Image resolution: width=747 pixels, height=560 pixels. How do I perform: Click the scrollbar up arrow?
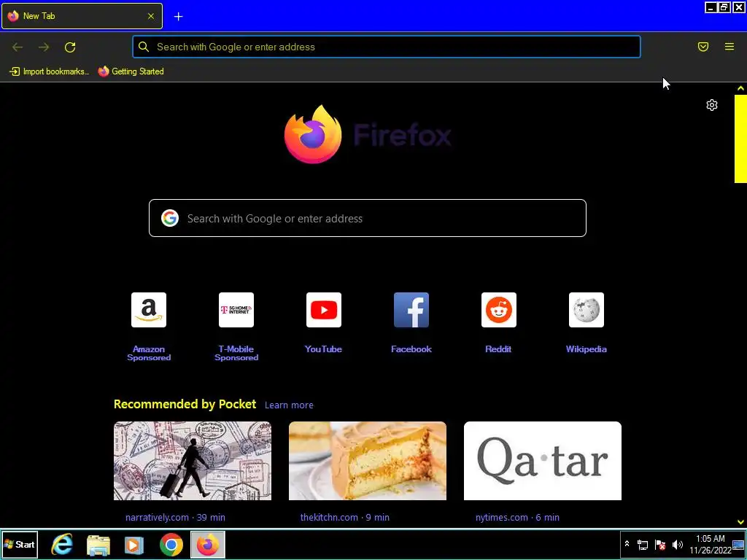click(x=740, y=88)
